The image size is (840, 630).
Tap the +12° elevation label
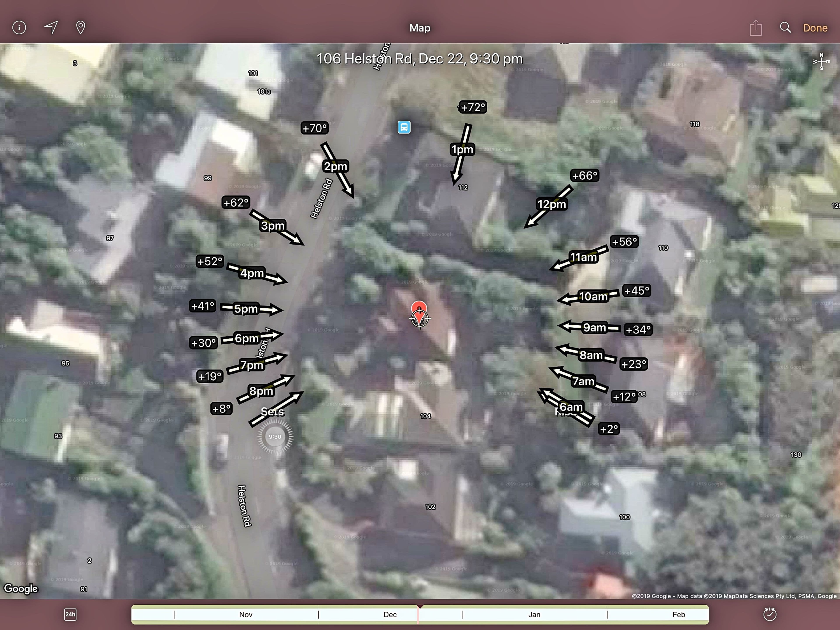pos(624,397)
